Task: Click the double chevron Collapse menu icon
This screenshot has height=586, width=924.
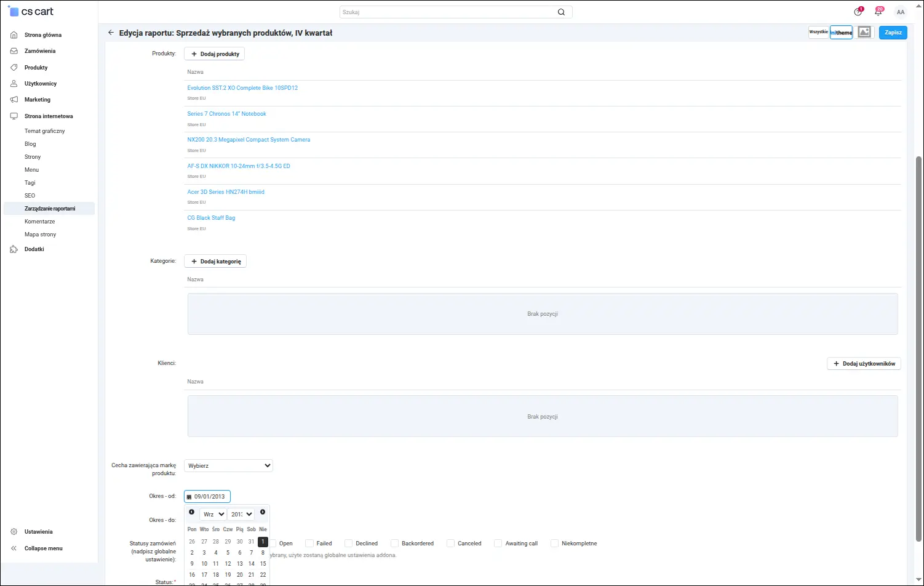Action: [x=14, y=548]
